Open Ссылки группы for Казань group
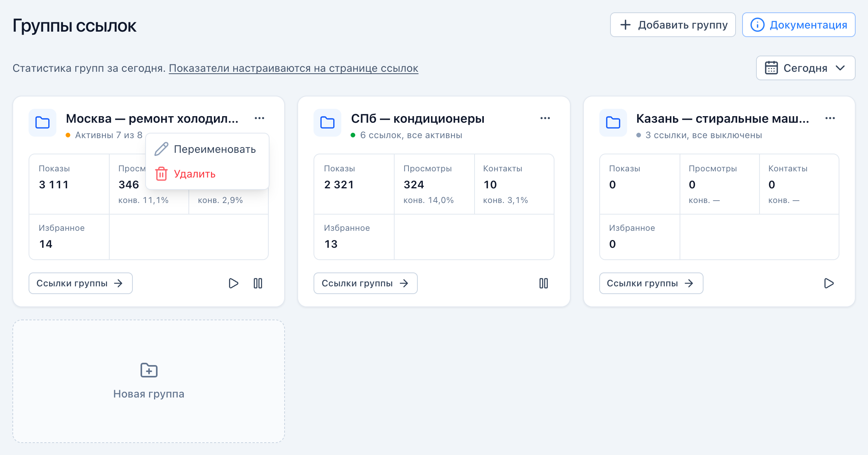The height and width of the screenshot is (455, 868). tap(651, 283)
